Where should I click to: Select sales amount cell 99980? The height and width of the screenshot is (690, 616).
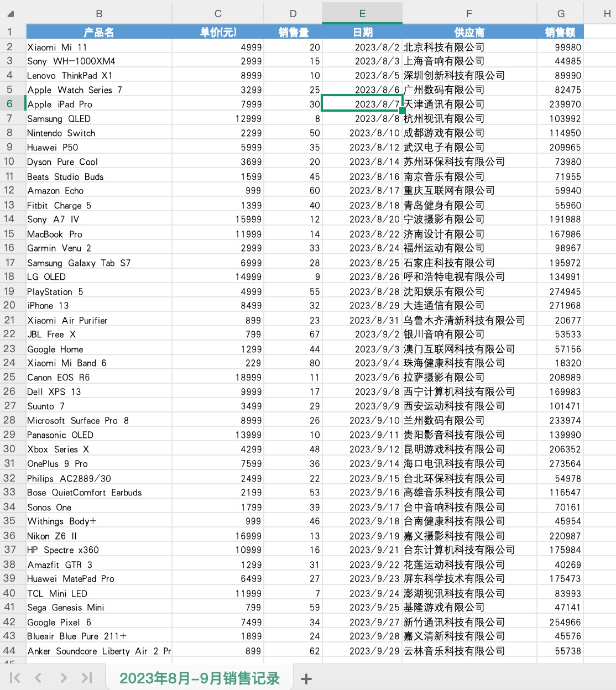[560, 47]
